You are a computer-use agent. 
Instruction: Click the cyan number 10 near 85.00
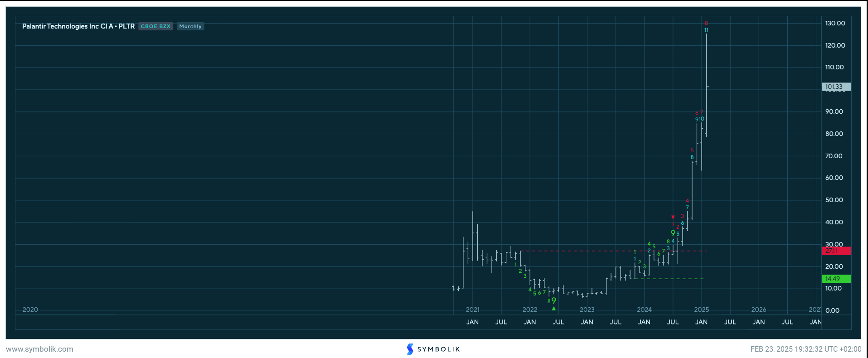pyautogui.click(x=702, y=119)
